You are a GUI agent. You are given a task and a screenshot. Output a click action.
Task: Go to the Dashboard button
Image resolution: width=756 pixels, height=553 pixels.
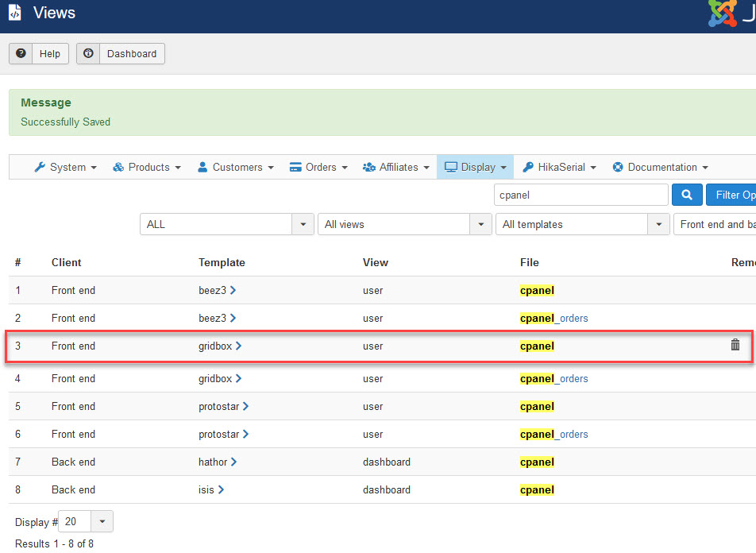tap(121, 54)
